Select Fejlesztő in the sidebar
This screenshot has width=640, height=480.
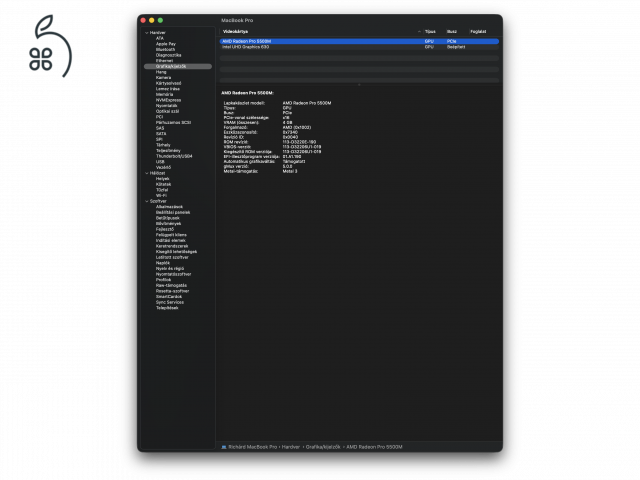tap(165, 229)
